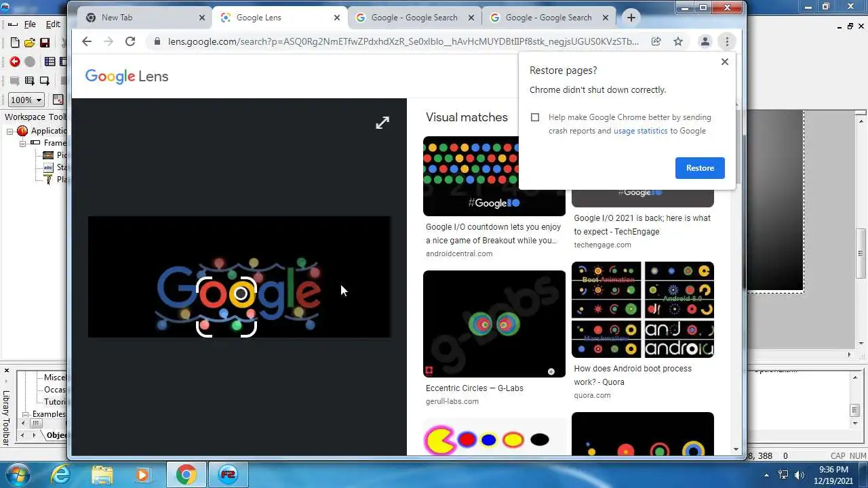Image resolution: width=868 pixels, height=488 pixels.
Task: Select the Objects tab in the Library toolbar
Action: point(56,436)
